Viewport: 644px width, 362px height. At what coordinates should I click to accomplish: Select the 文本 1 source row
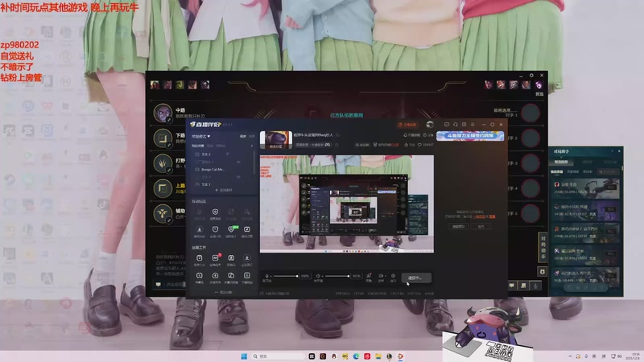pyautogui.click(x=222, y=184)
